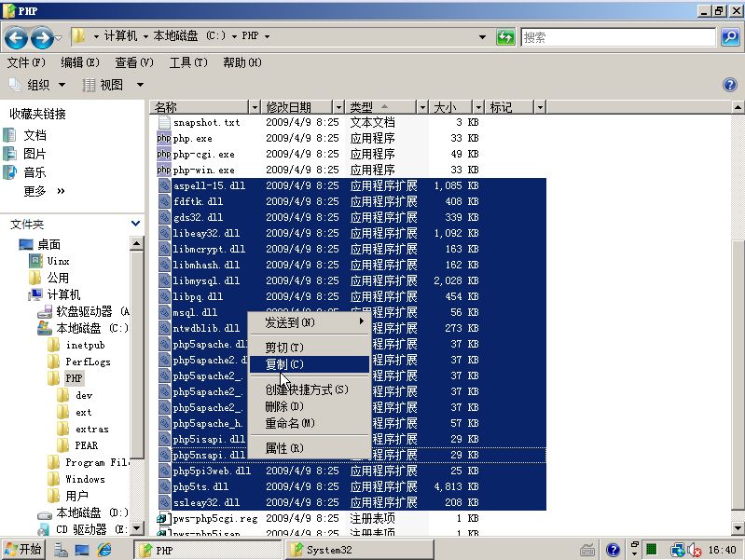The image size is (745, 560).
Task: Launch Internet Explorer from quick launch
Action: coord(104,550)
